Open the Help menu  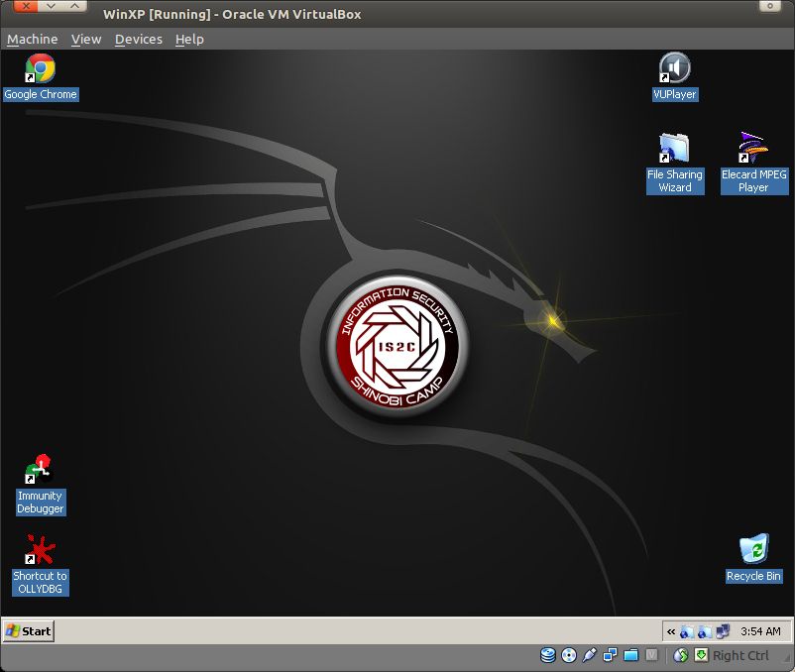pos(189,39)
